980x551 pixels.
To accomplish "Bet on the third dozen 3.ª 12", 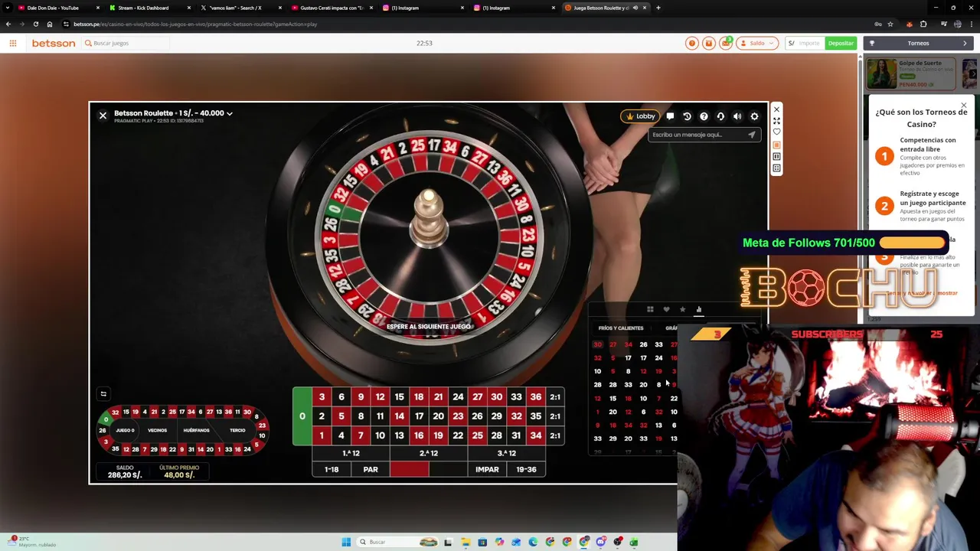I will [x=507, y=453].
